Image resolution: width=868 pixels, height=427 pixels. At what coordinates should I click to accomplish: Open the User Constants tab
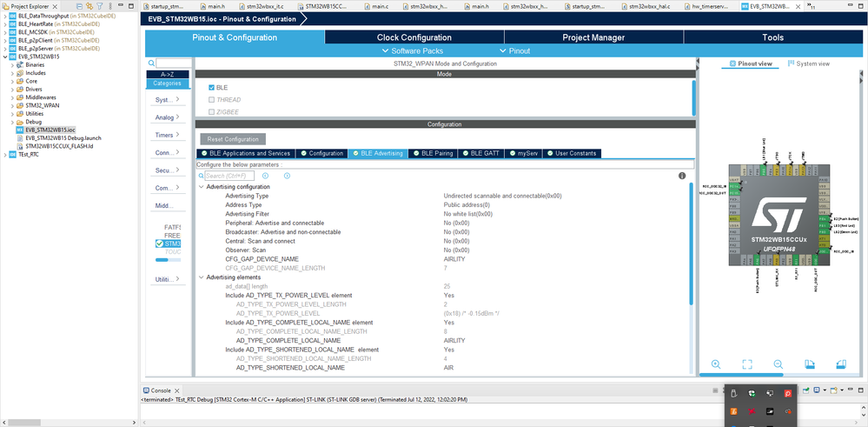572,153
